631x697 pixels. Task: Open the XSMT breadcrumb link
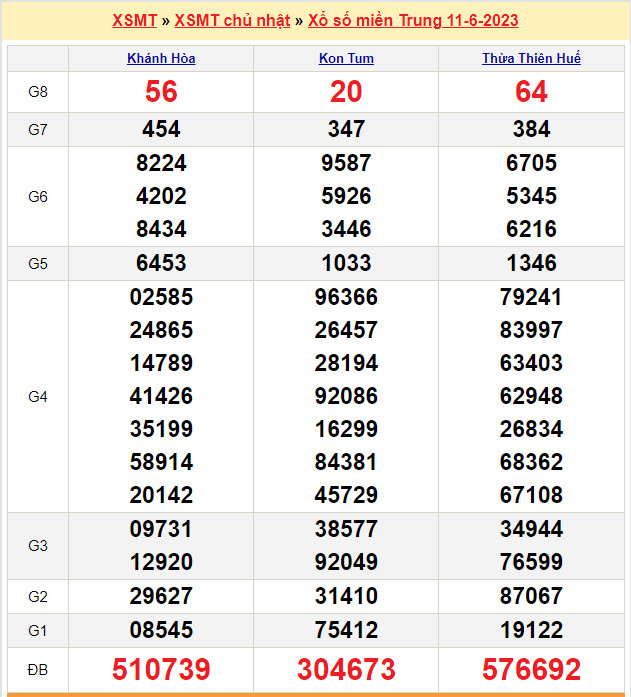point(134,20)
